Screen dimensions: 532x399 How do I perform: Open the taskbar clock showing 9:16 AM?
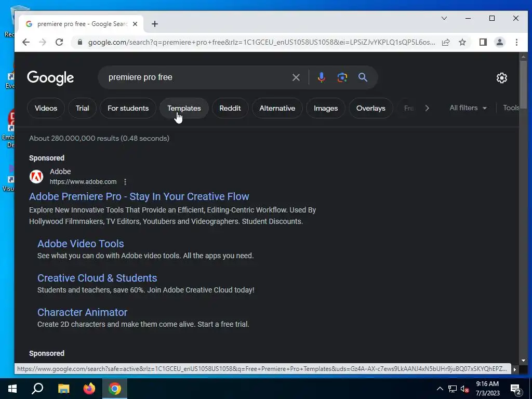[x=487, y=389]
